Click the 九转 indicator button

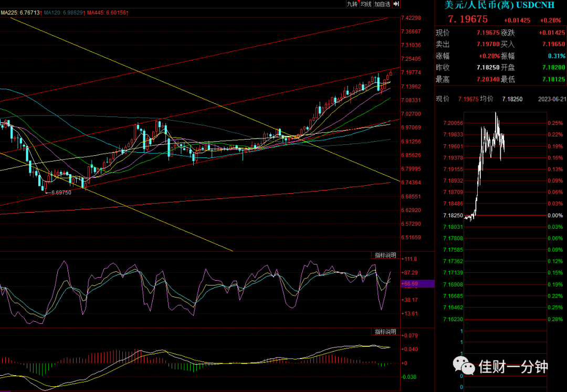[352, 4]
